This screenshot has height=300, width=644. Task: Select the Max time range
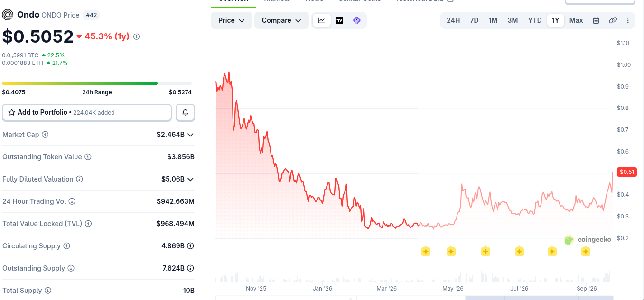pyautogui.click(x=576, y=20)
